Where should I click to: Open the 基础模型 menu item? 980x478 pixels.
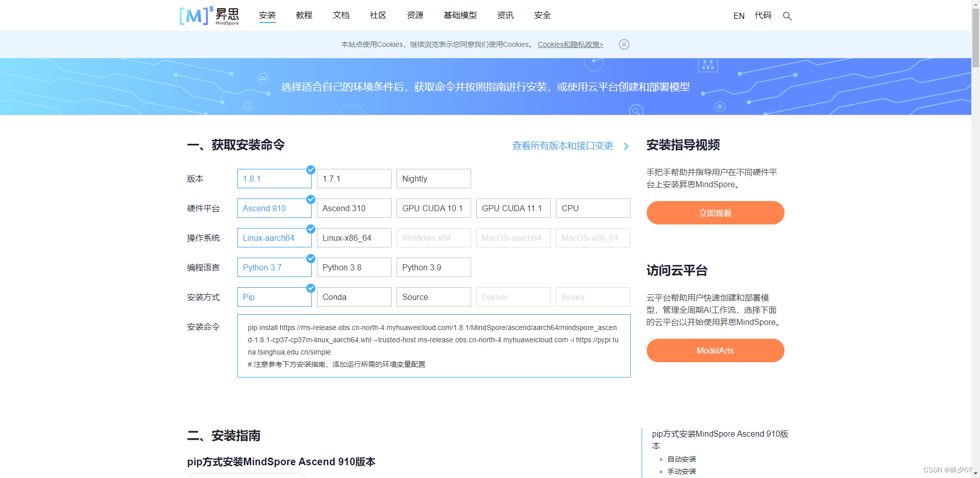(460, 15)
